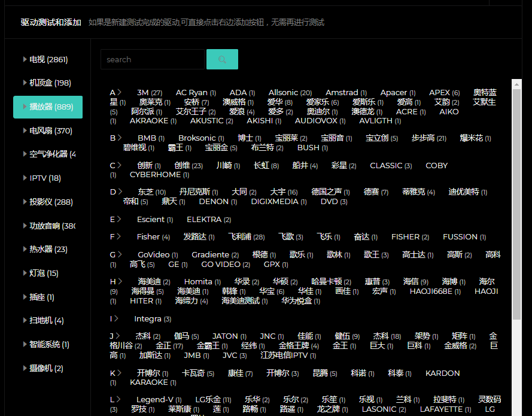532x416 pixels.
Task: Select brand 金正 (17)
Action: click(x=169, y=346)
